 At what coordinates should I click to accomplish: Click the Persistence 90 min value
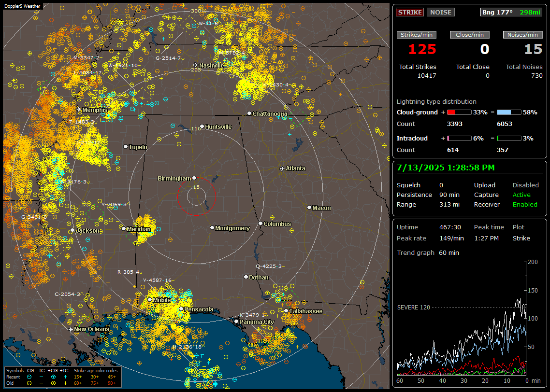[x=449, y=195]
